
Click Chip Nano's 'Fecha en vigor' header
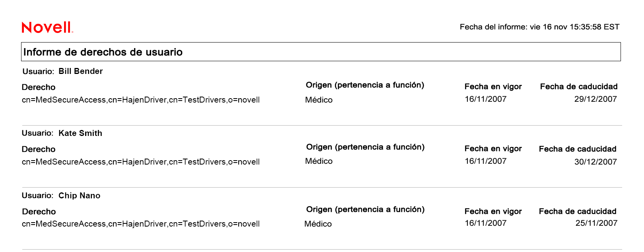pos(493,211)
